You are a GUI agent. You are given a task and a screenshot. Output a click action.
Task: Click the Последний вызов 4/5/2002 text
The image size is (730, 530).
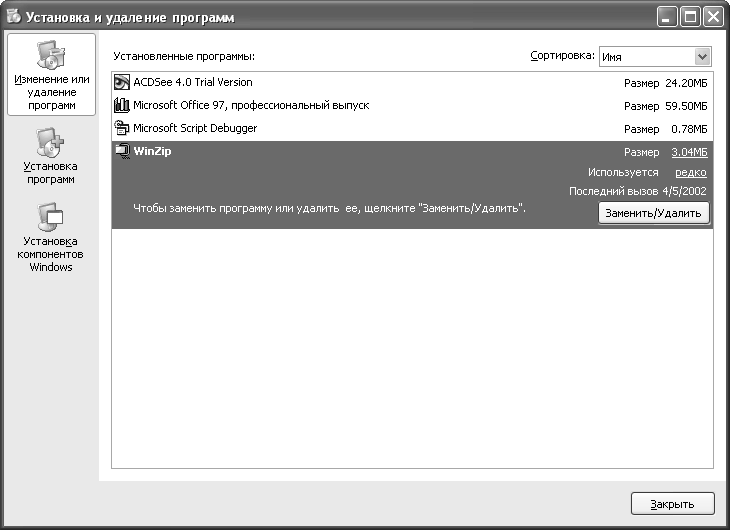click(638, 191)
